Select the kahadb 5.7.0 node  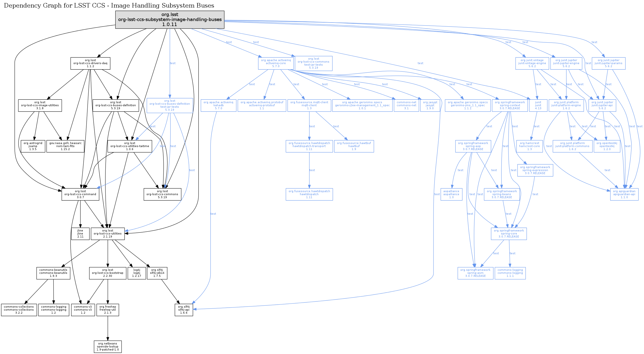tap(219, 105)
